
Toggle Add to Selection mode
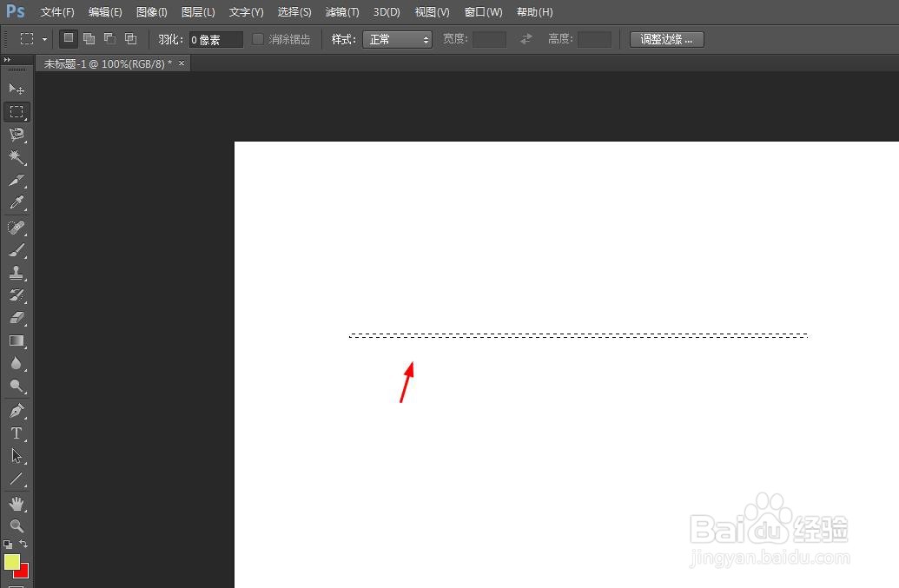point(88,38)
